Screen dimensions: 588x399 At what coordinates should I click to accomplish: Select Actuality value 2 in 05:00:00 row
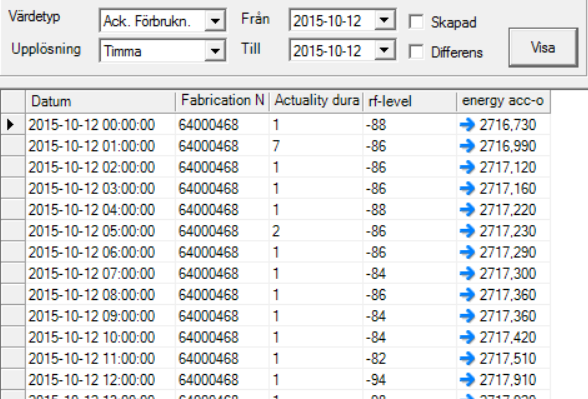[x=316, y=231]
